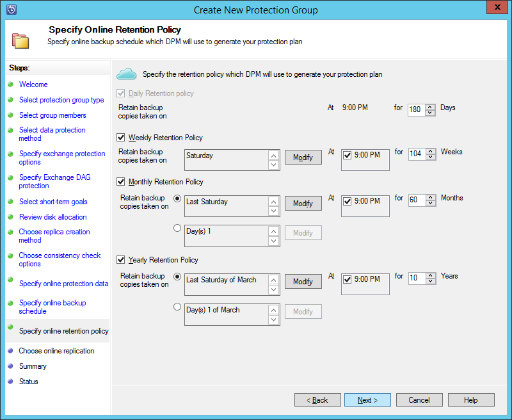Image resolution: width=512 pixels, height=420 pixels.
Task: Click the Review disk allocation step
Action: pyautogui.click(x=54, y=216)
